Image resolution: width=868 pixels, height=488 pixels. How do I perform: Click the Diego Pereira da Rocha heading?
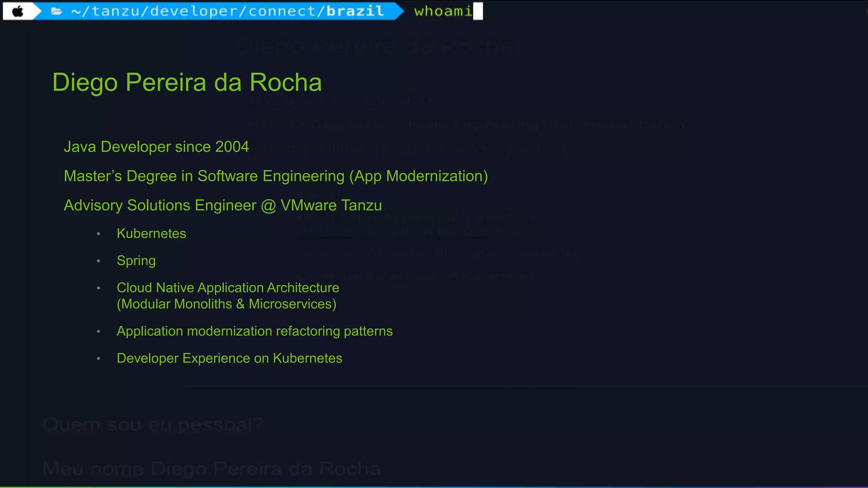(187, 82)
